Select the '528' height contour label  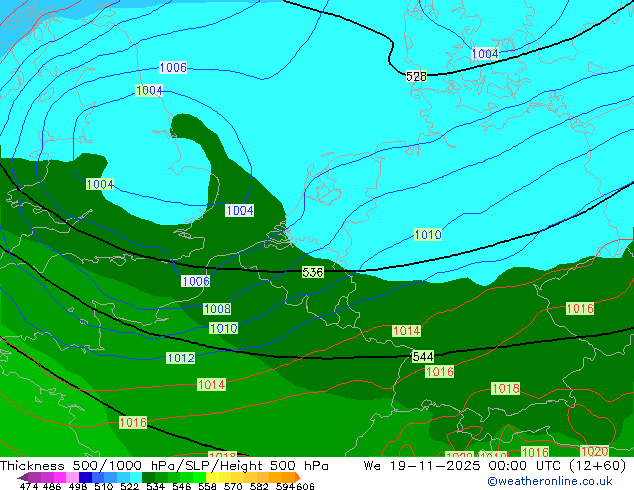pos(416,76)
